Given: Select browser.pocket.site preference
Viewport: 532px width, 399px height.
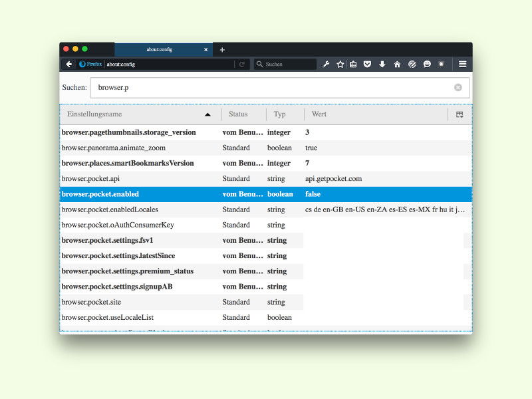Looking at the screenshot, I should pyautogui.click(x=266, y=303).
